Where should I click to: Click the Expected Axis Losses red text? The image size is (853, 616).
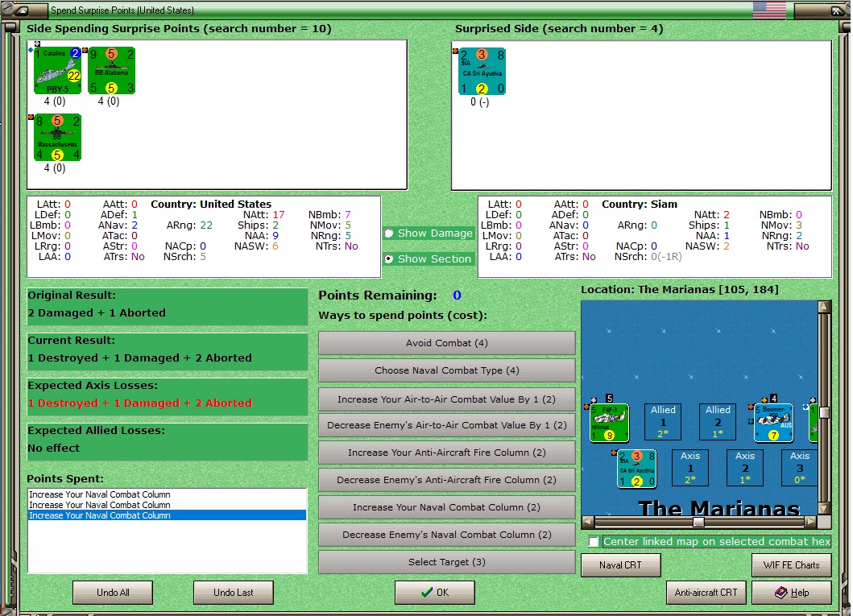(x=140, y=403)
